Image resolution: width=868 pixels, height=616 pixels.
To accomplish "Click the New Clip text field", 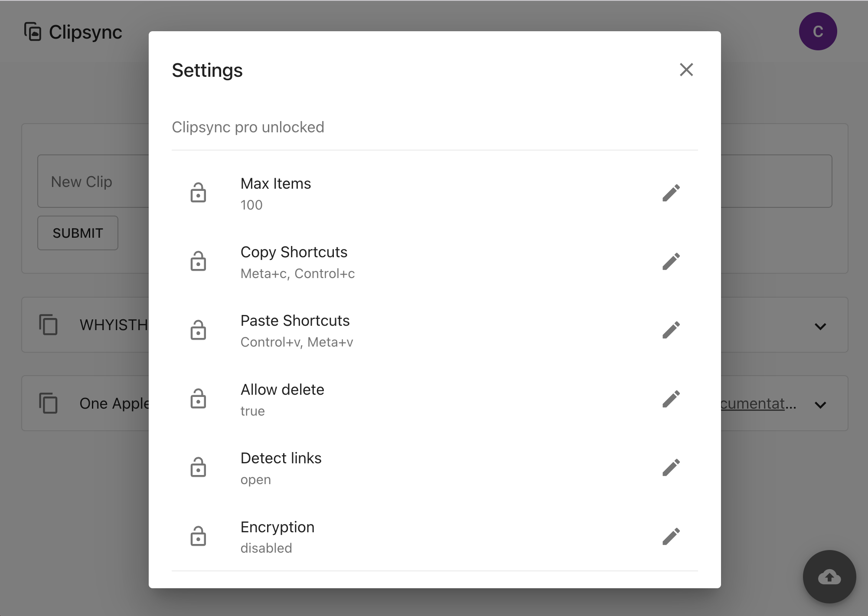I will point(93,181).
